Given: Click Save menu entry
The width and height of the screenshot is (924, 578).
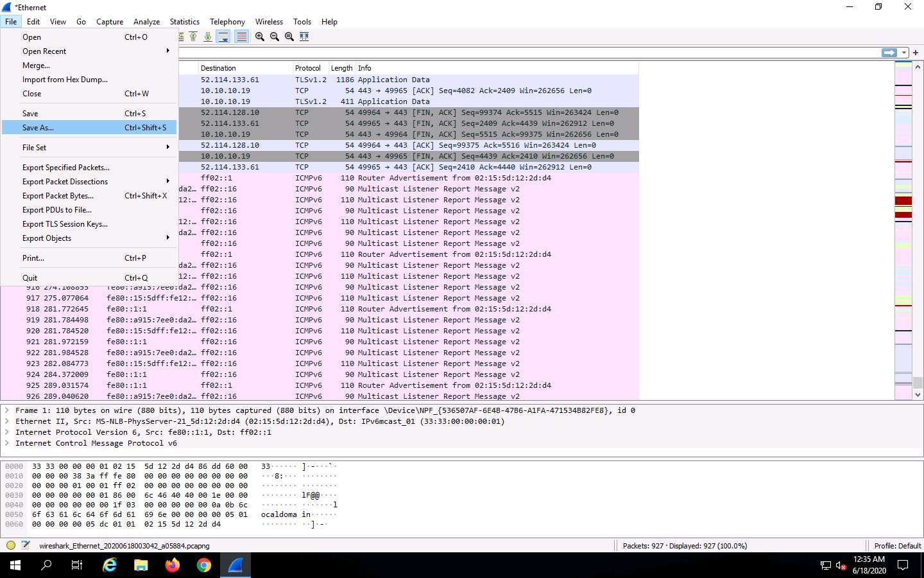Looking at the screenshot, I should click(90, 114).
